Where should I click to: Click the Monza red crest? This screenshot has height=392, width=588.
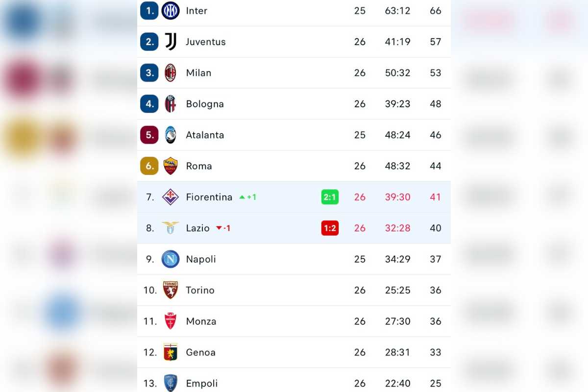(171, 321)
